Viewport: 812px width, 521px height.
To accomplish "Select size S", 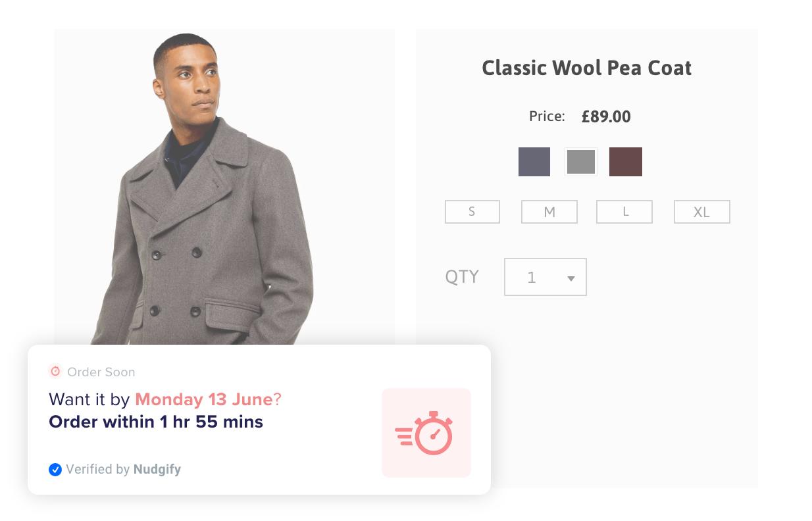I will pyautogui.click(x=472, y=212).
